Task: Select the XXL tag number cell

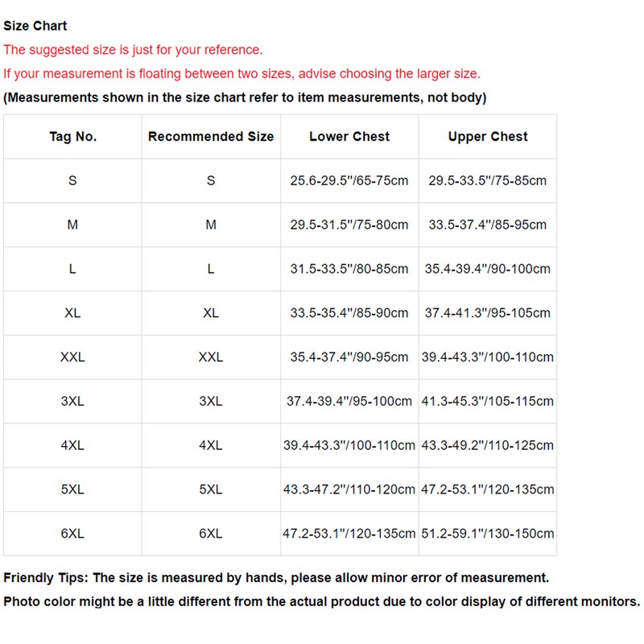Action: (x=72, y=357)
